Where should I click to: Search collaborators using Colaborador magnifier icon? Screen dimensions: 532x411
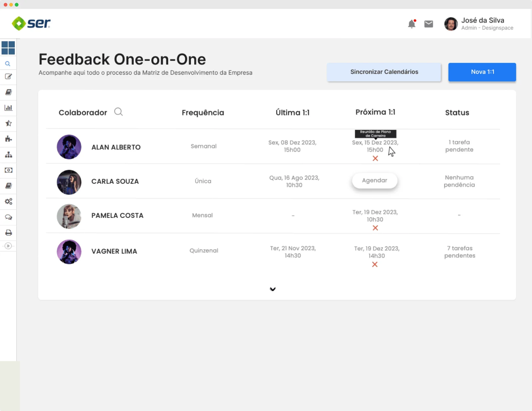(118, 112)
